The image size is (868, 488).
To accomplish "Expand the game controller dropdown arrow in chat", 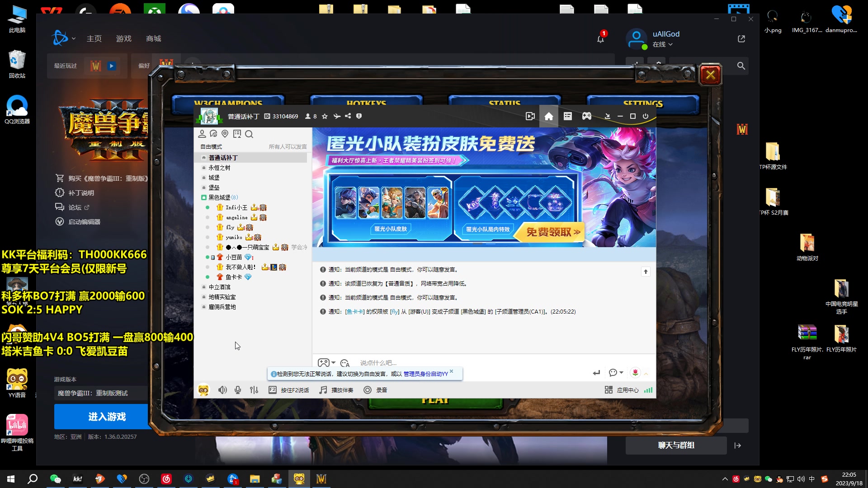I will pyautogui.click(x=333, y=363).
